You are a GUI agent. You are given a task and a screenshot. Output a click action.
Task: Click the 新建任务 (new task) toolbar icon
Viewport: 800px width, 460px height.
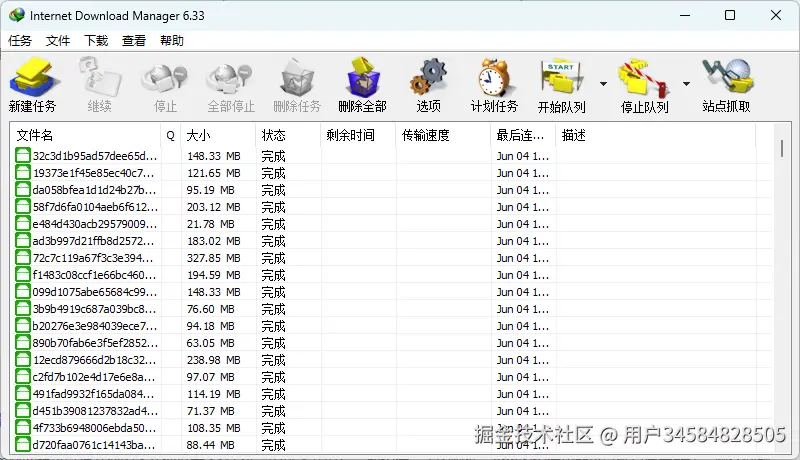[x=34, y=78]
